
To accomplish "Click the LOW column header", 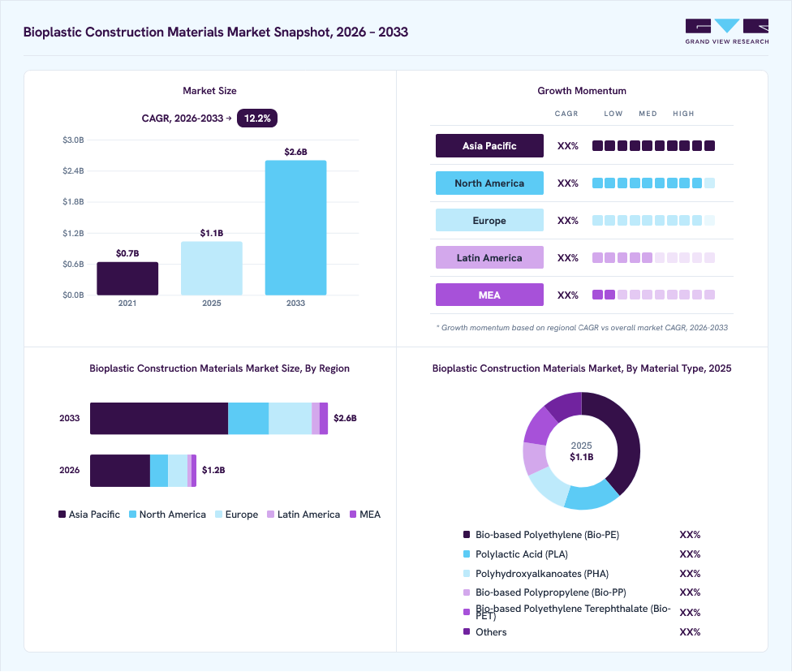I will [x=613, y=114].
